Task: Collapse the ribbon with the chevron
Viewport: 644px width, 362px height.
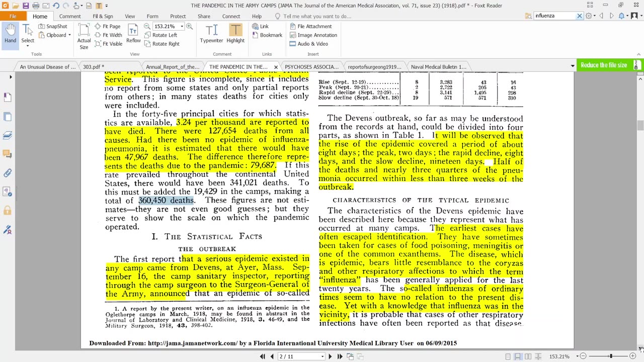Action: (639, 54)
